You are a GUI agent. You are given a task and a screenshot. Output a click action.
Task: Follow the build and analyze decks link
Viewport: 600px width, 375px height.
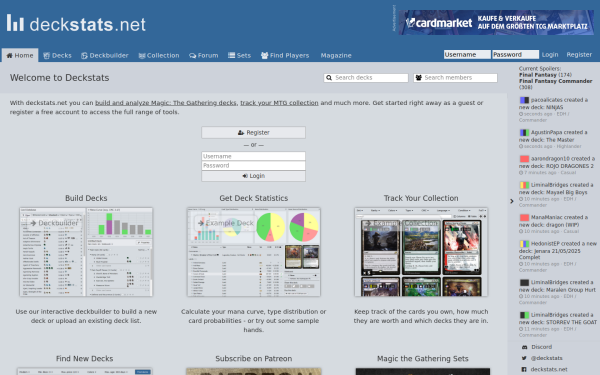[x=166, y=103]
